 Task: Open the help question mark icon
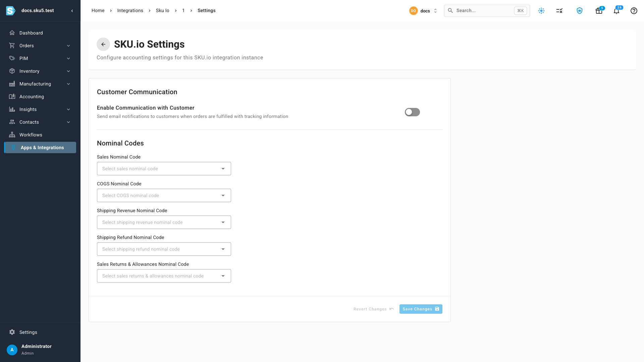point(634,11)
